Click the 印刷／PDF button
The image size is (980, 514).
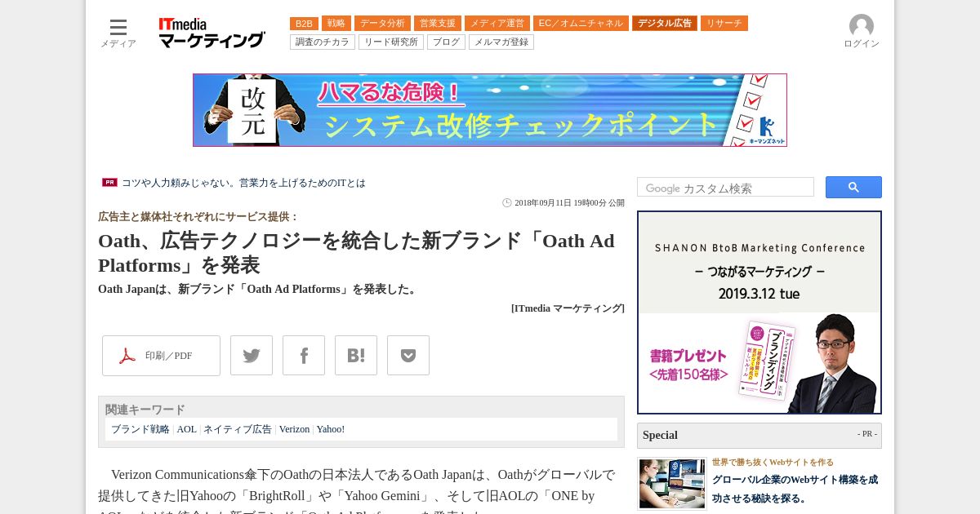point(161,356)
